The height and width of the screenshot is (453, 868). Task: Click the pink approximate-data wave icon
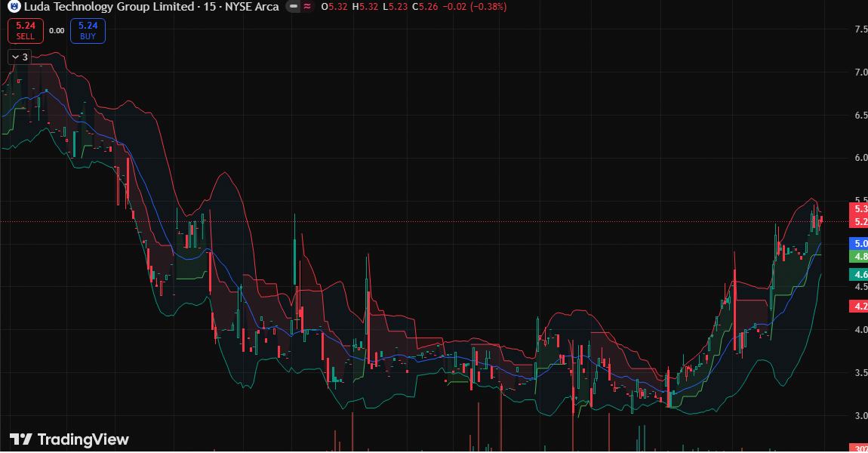point(307,7)
